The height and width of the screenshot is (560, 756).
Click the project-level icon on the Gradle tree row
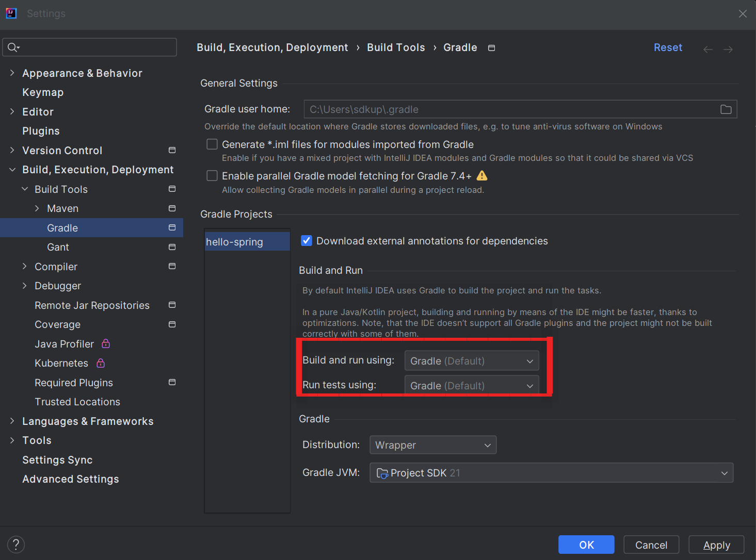(x=172, y=227)
